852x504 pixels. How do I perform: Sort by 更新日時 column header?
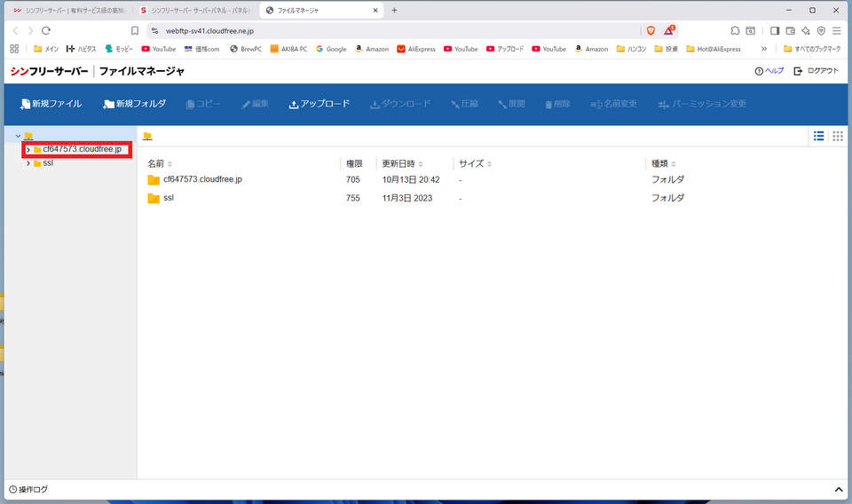pos(402,164)
